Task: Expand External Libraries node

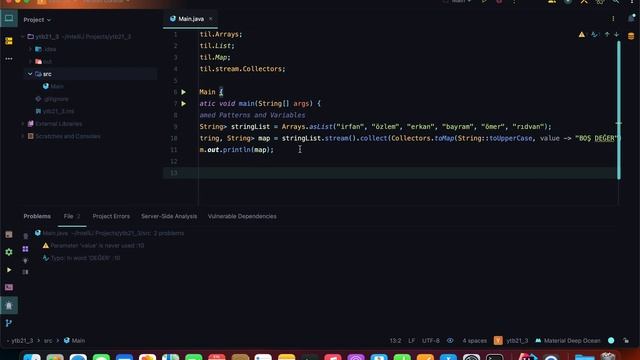Action: tap(23, 124)
